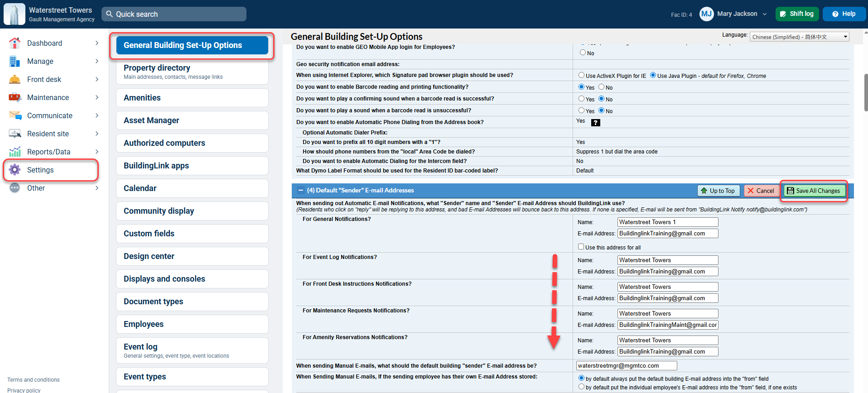Select Use ActiveX Plugin for IE
This screenshot has width=868, height=393.
point(581,75)
